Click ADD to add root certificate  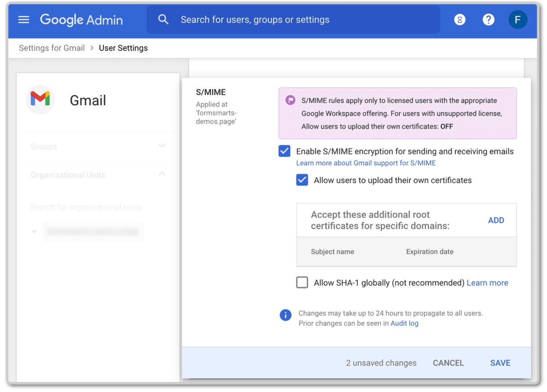point(496,221)
